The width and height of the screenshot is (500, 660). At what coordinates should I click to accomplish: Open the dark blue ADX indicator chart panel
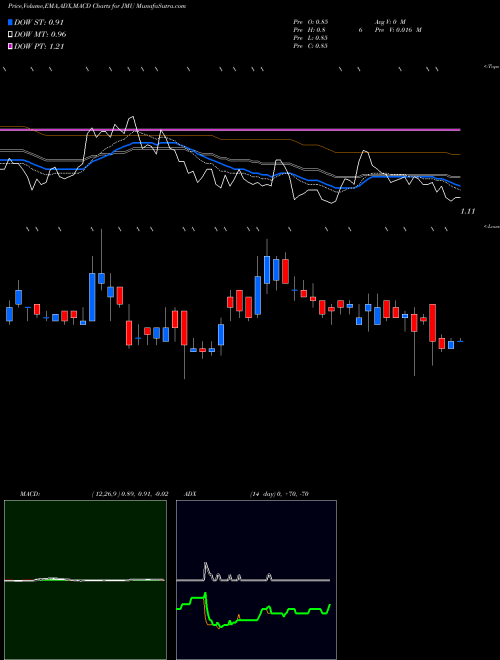(256, 580)
